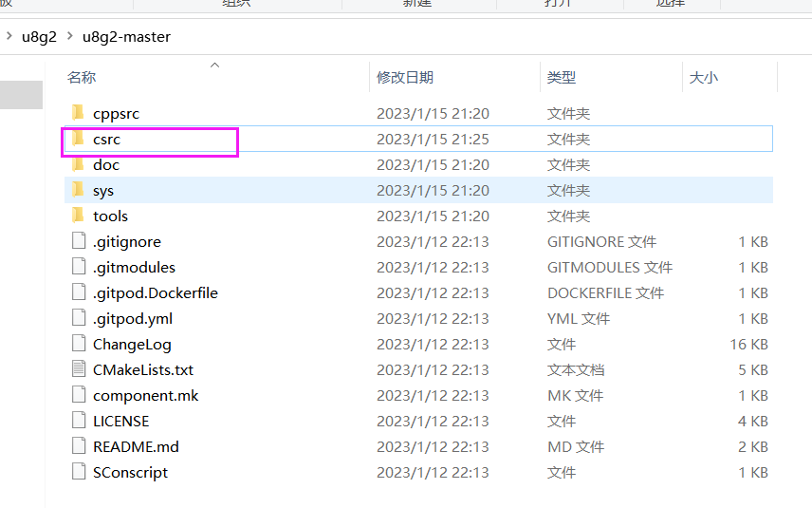This screenshot has height=508, width=812.
Task: Select the LICENSE file name
Action: point(121,421)
